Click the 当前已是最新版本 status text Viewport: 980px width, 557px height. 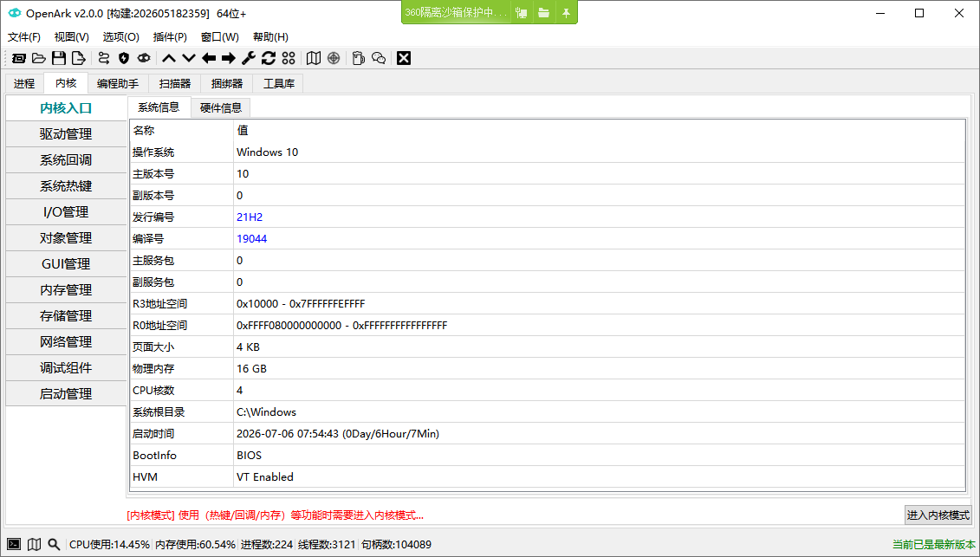click(x=934, y=545)
